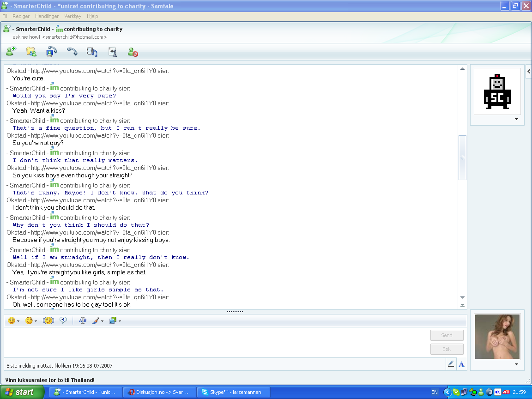Expand hidden tray icons arrow
The width and height of the screenshot is (532, 399).
pyautogui.click(x=447, y=392)
